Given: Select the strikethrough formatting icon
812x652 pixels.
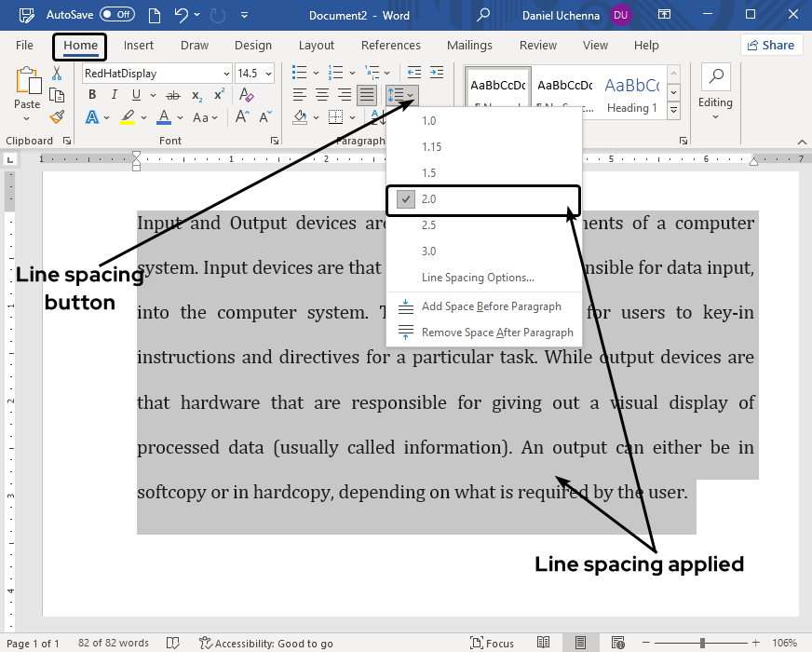Looking at the screenshot, I should (171, 94).
